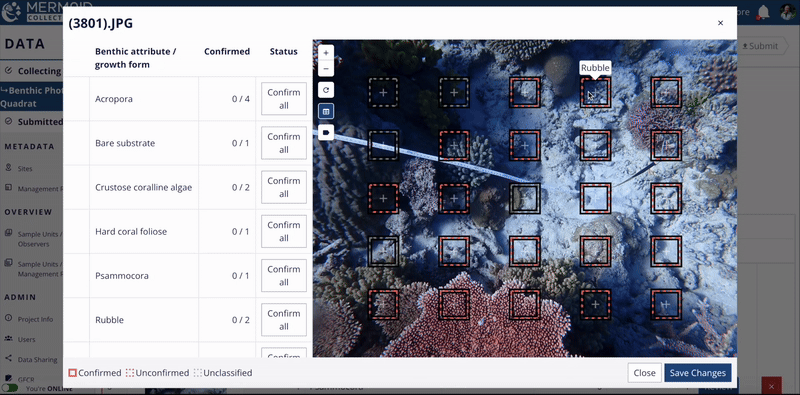Select the bottom-left annotation point in the photo grid

point(383,305)
